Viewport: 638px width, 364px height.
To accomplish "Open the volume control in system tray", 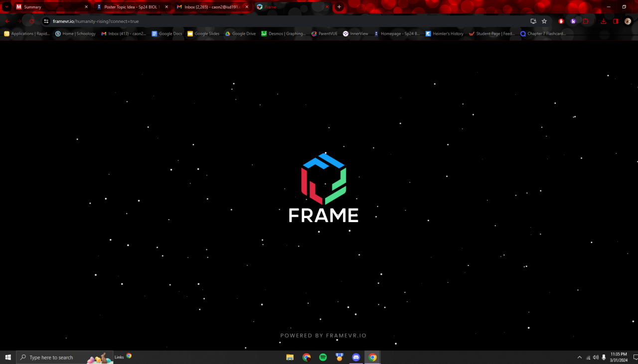I will (x=596, y=357).
